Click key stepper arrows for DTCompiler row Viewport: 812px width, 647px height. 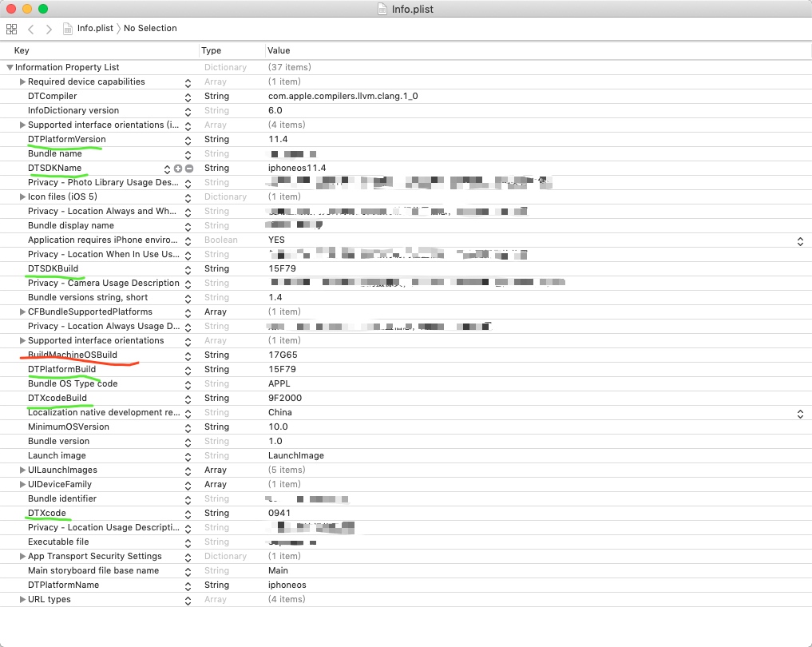[x=188, y=97]
